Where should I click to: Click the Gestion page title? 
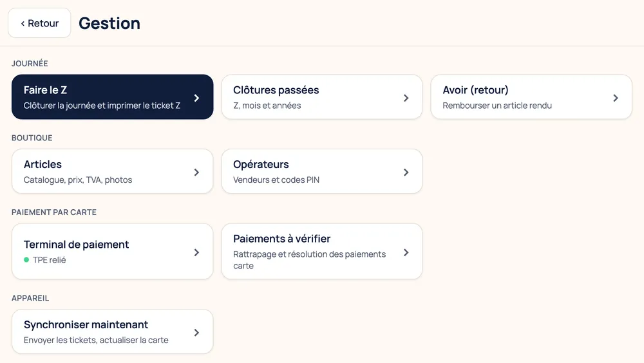tap(109, 23)
